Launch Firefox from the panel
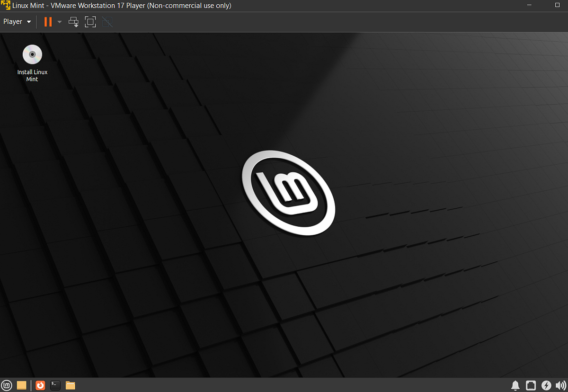 click(x=41, y=385)
